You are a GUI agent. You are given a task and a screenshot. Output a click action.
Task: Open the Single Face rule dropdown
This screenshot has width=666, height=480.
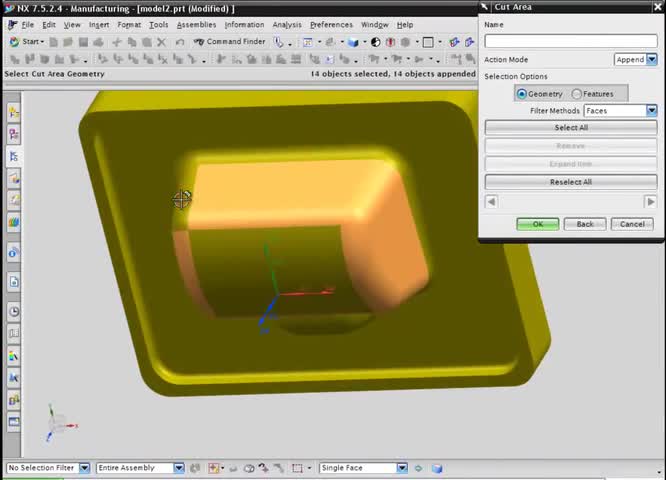tap(402, 468)
